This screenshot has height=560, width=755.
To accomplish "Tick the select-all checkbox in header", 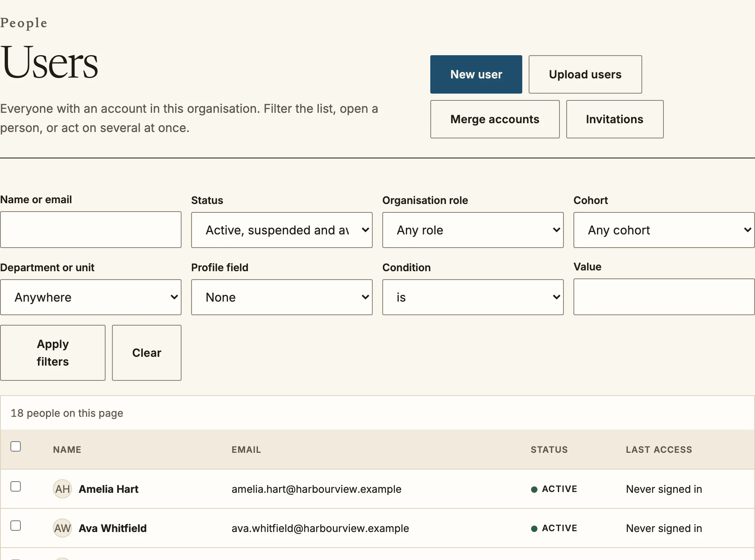I will click(16, 446).
